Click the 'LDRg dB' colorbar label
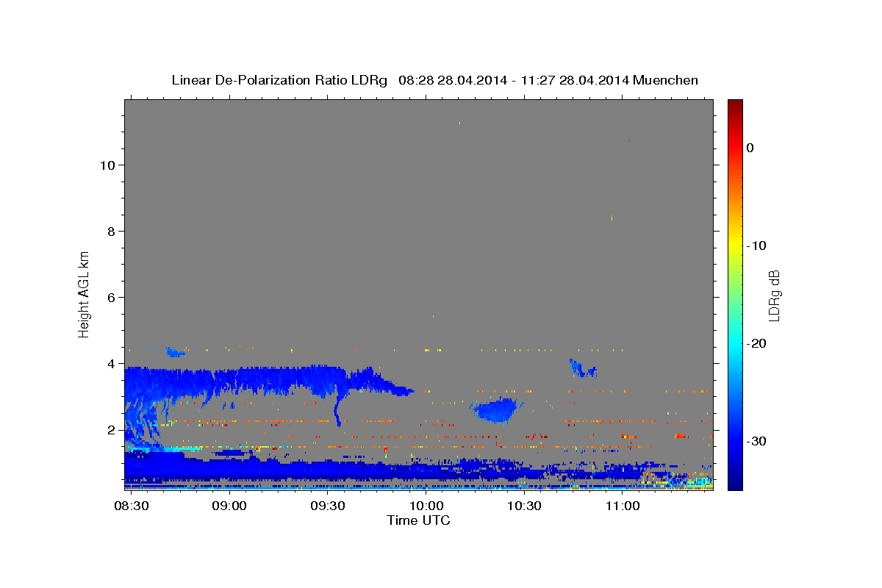This screenshot has height=588, width=882. click(x=773, y=295)
